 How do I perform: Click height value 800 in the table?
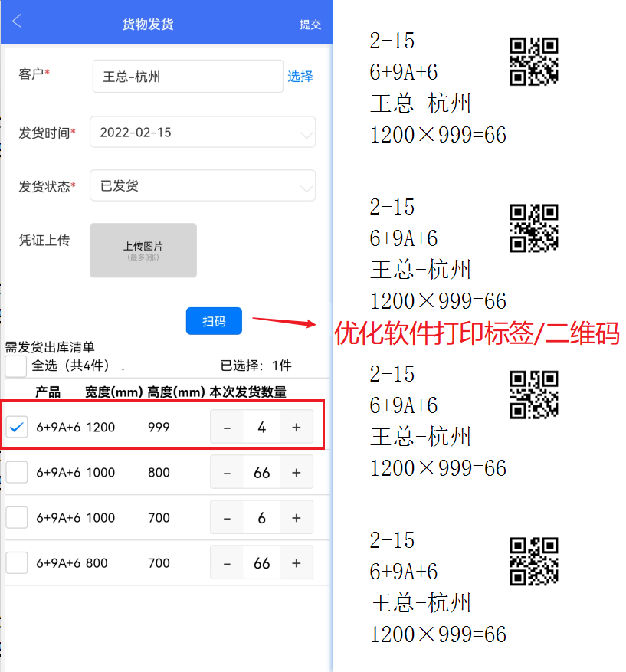pyautogui.click(x=159, y=472)
